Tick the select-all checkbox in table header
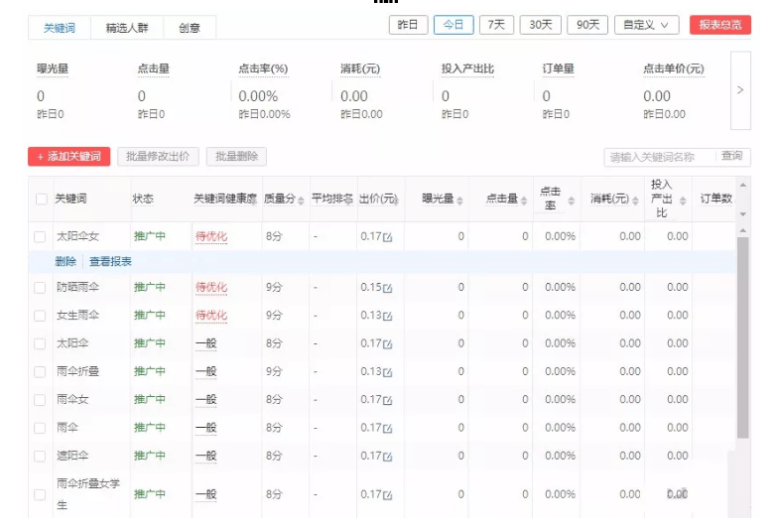The height and width of the screenshot is (532, 777). click(x=41, y=199)
